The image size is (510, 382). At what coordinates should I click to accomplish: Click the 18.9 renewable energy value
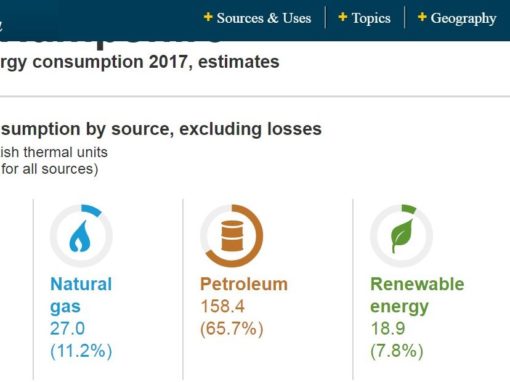[388, 328]
